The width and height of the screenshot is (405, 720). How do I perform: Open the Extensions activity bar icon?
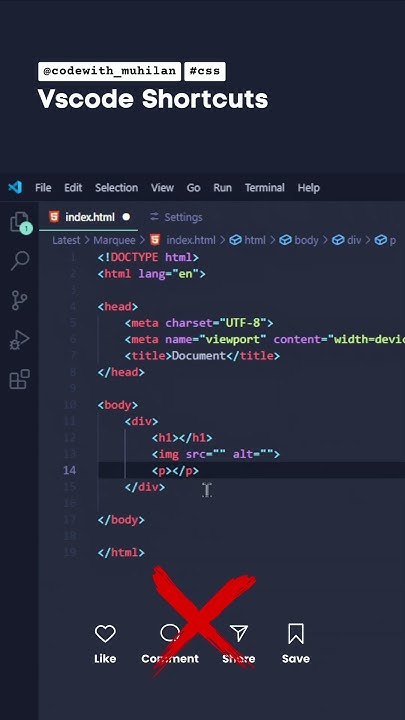pyautogui.click(x=19, y=379)
